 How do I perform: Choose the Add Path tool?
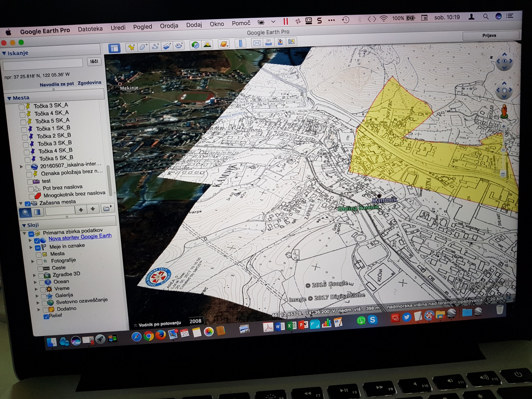pos(155,46)
